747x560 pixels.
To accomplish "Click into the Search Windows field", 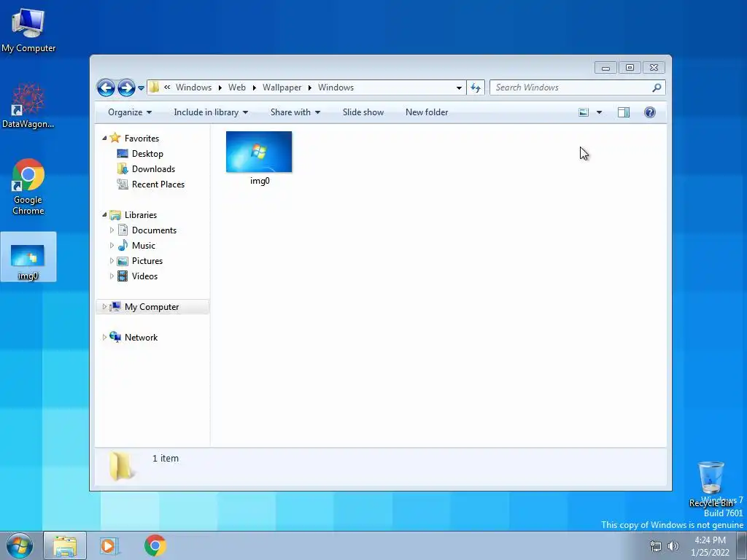I will (x=570, y=87).
